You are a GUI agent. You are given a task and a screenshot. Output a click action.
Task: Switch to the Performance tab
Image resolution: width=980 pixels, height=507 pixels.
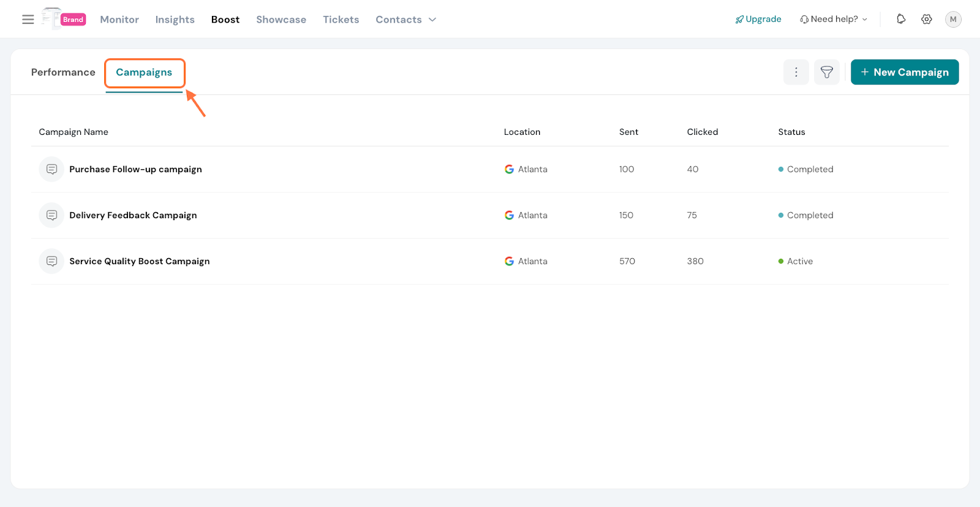click(x=63, y=72)
